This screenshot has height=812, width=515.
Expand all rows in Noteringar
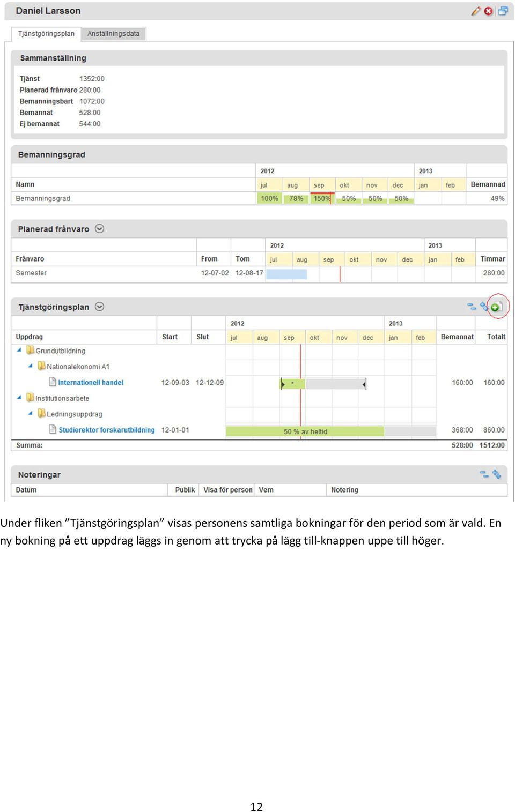click(x=497, y=474)
